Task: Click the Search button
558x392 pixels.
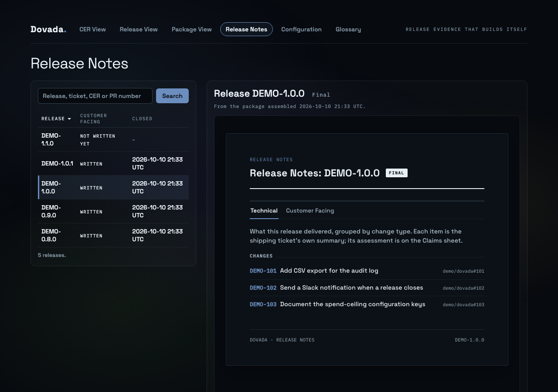Action: (x=172, y=96)
